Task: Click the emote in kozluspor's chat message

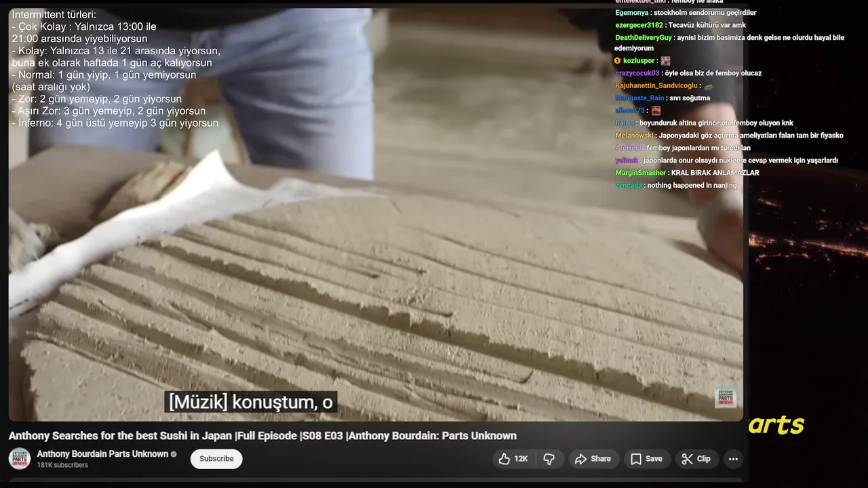Action: [665, 61]
